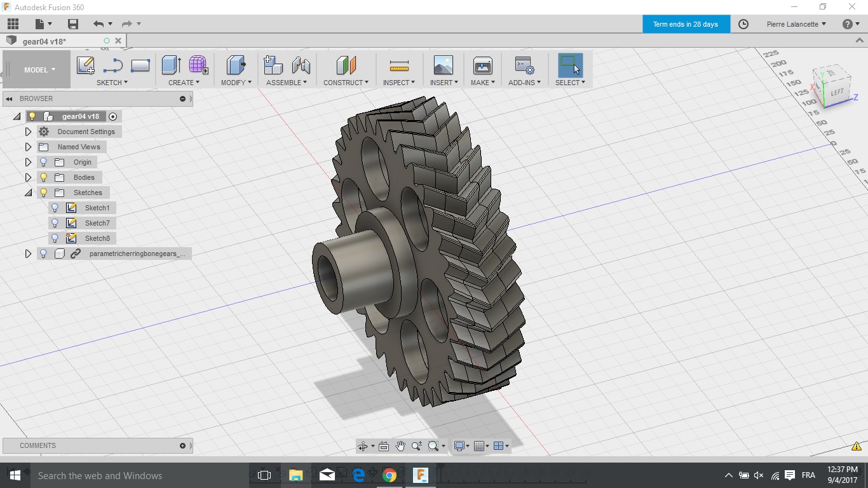This screenshot has width=868, height=488.
Task: Expand the parametricherringbonegears component node
Action: (x=28, y=254)
